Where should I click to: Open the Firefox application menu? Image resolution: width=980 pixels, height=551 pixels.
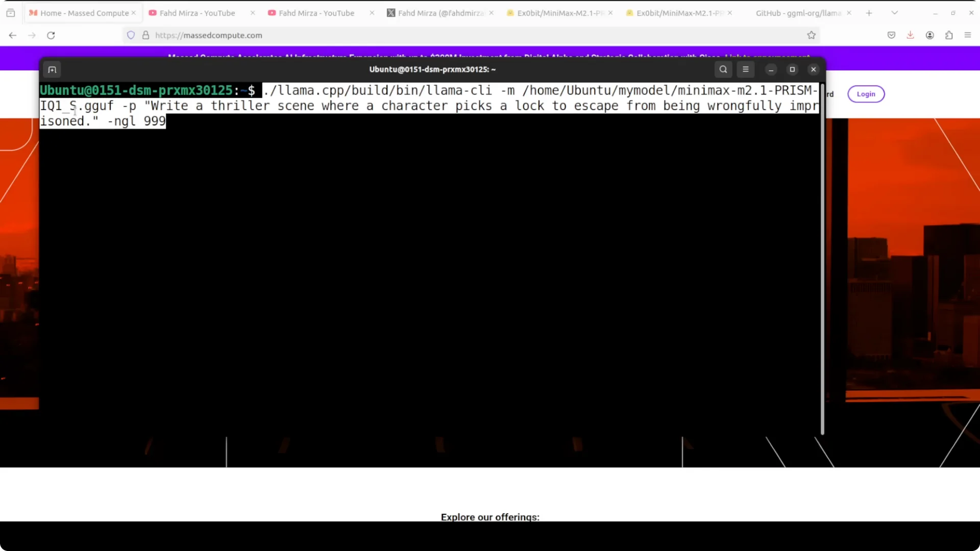pyautogui.click(x=968, y=35)
